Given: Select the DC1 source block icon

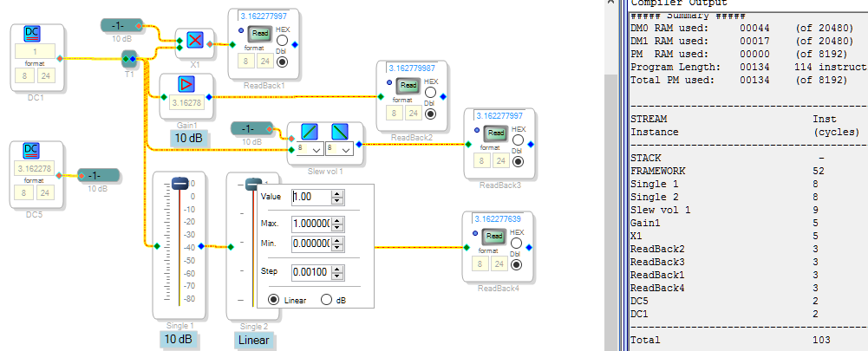Looking at the screenshot, I should click(x=33, y=34).
